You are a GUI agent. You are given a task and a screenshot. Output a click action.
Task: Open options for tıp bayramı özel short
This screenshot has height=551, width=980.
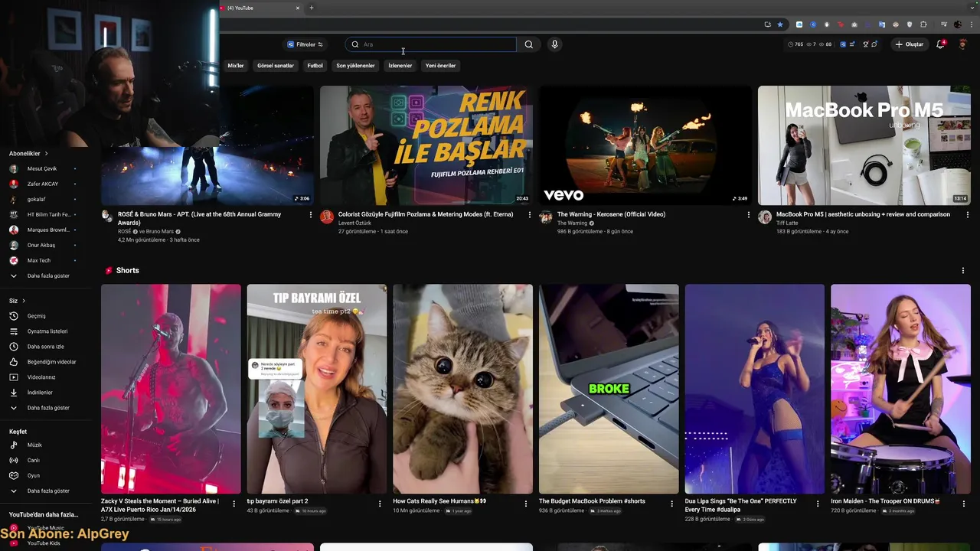[x=380, y=504]
